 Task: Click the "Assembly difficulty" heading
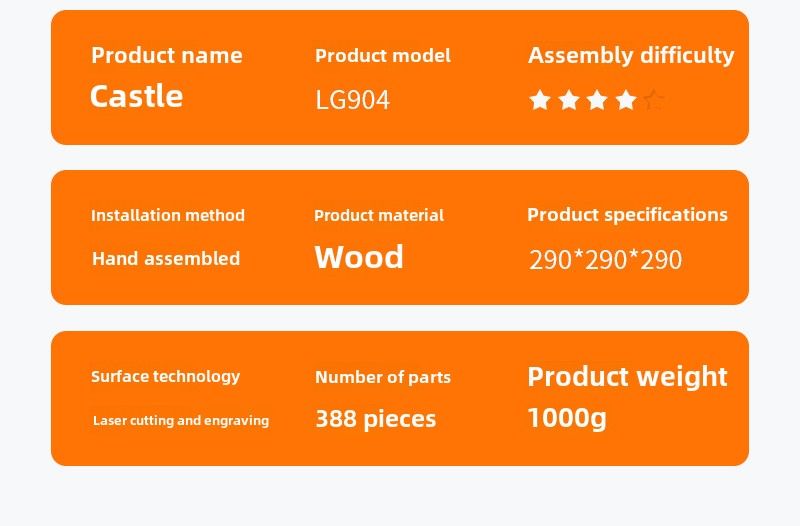[631, 55]
